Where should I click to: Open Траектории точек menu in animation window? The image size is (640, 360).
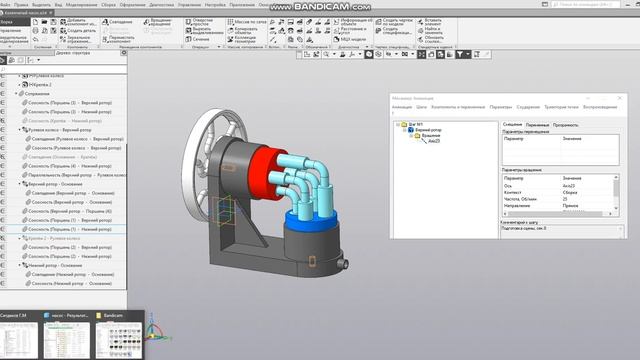click(x=561, y=107)
